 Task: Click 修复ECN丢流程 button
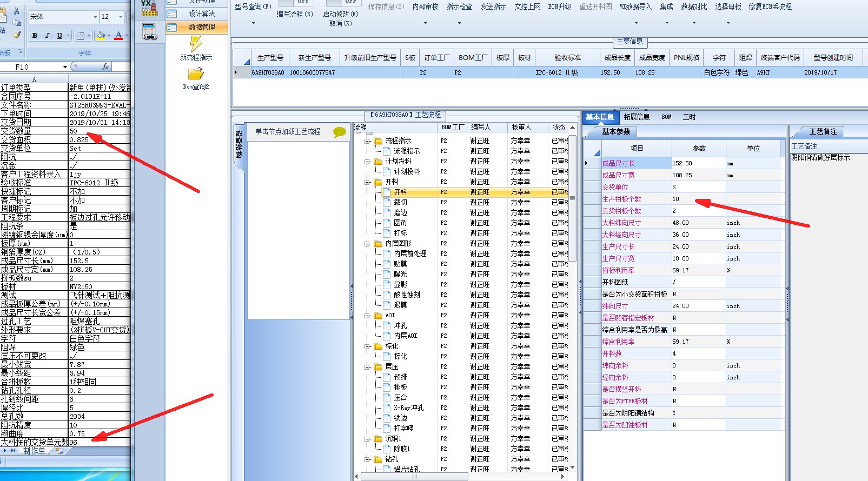770,6
